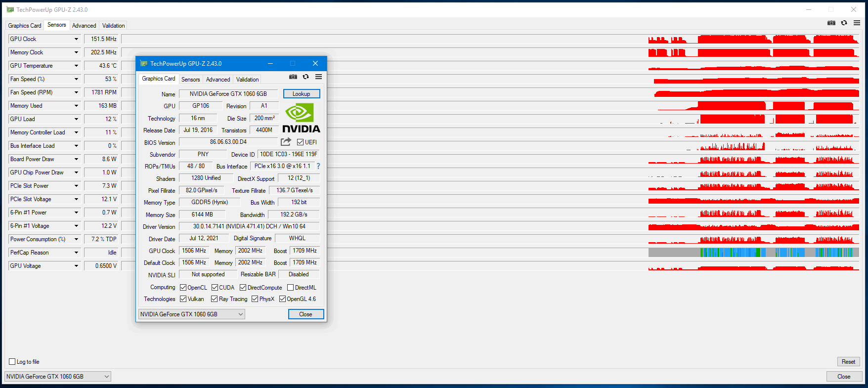This screenshot has width=868, height=388.
Task: Maximize the Graphics Card dialog window
Action: pos(293,63)
